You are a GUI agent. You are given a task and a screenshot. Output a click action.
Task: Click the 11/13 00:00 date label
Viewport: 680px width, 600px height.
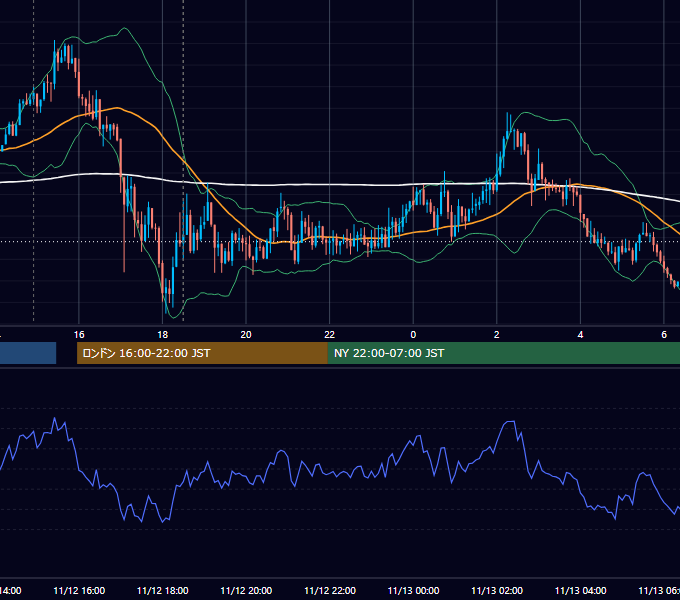(413, 591)
